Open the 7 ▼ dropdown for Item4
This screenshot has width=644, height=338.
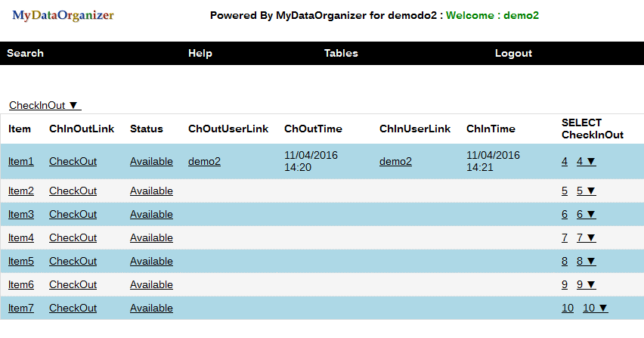tap(586, 237)
